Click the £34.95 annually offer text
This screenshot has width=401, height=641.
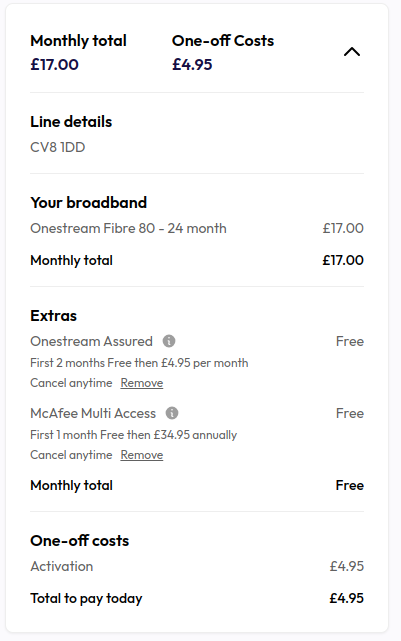(x=134, y=435)
